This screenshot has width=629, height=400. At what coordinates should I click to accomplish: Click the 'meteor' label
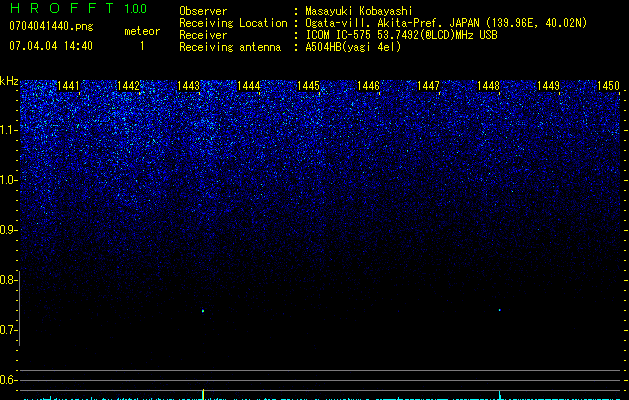tap(142, 31)
